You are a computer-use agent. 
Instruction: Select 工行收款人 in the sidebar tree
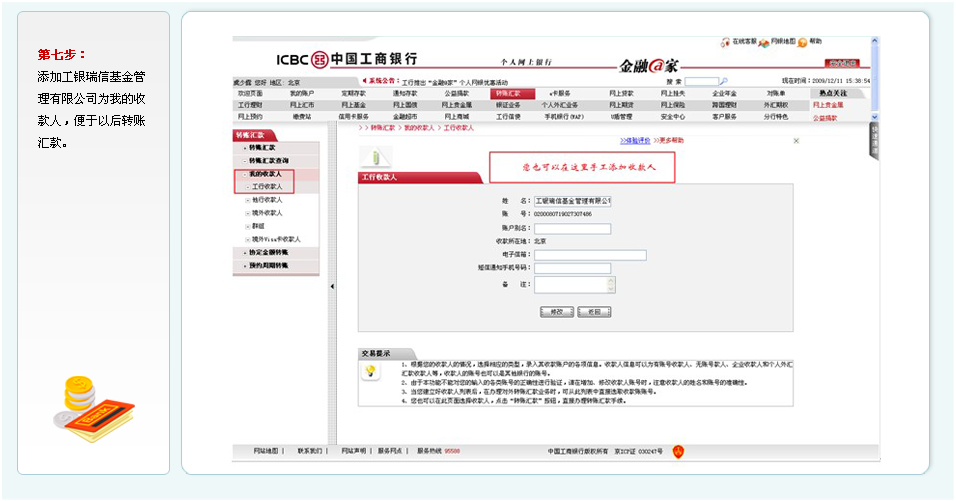point(267,187)
